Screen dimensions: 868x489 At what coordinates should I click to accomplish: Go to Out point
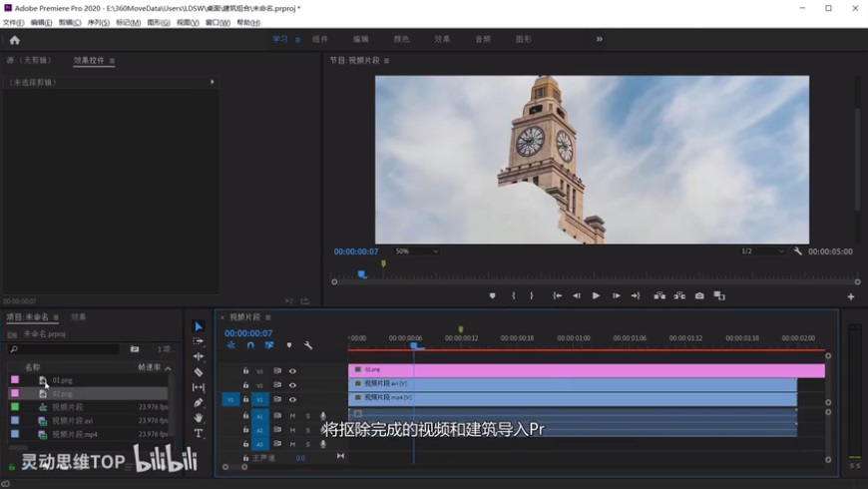coord(636,295)
